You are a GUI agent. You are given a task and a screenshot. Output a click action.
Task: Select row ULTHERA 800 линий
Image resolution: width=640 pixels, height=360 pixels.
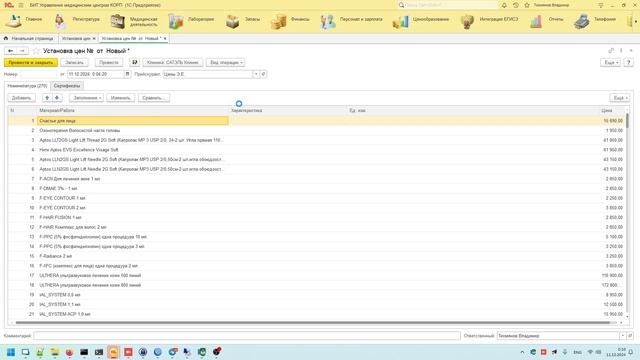317,285
